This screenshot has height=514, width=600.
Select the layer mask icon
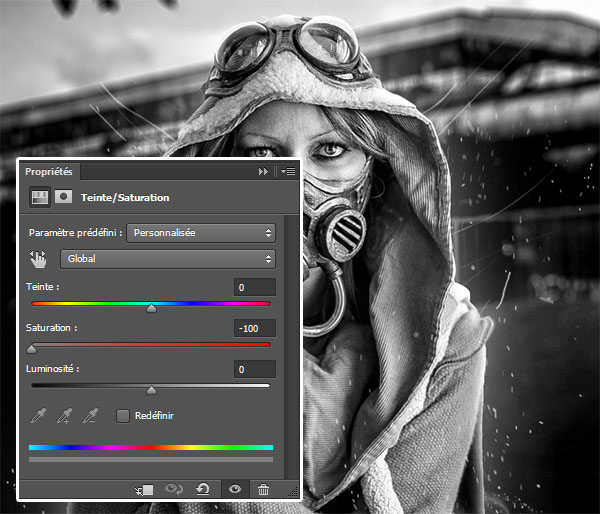[62, 197]
